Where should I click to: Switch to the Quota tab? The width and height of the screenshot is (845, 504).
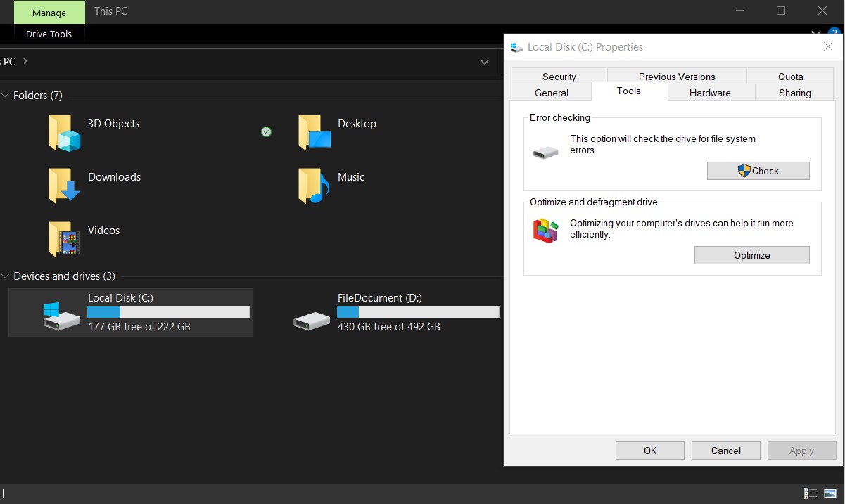[x=791, y=77]
